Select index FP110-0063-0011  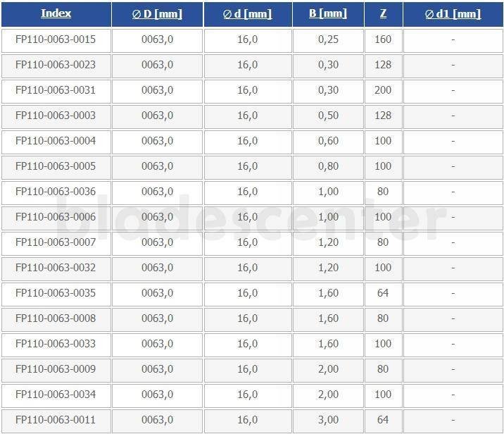56,420
